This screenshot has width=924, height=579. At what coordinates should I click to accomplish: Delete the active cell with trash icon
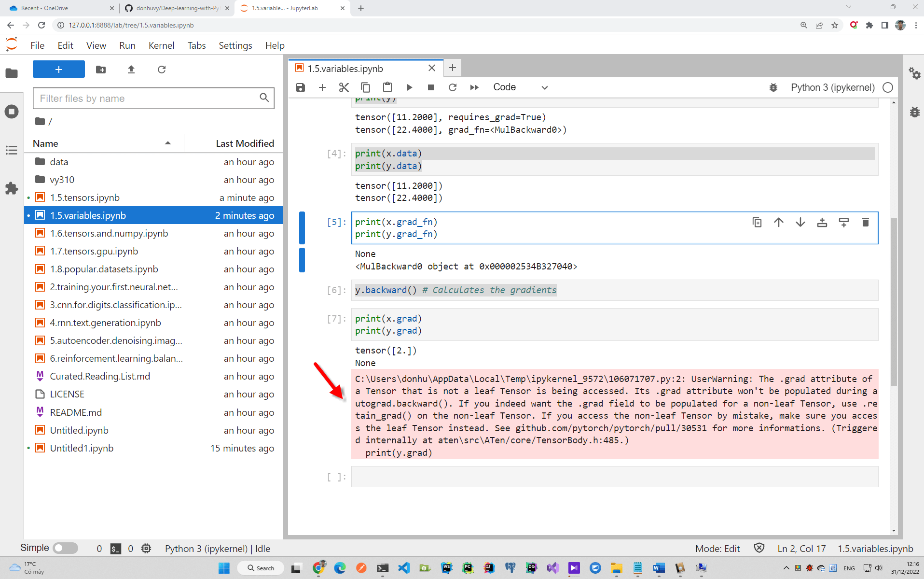click(866, 222)
